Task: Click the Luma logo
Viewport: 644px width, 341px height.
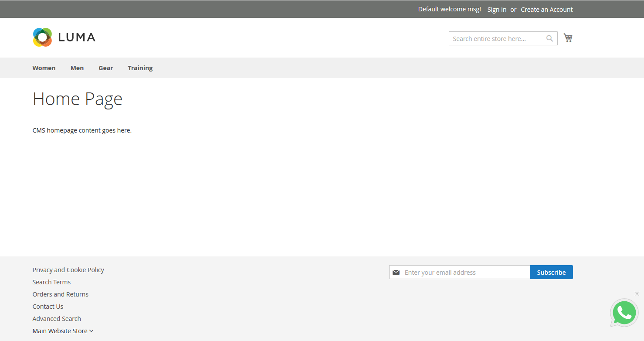Action: coord(64,38)
